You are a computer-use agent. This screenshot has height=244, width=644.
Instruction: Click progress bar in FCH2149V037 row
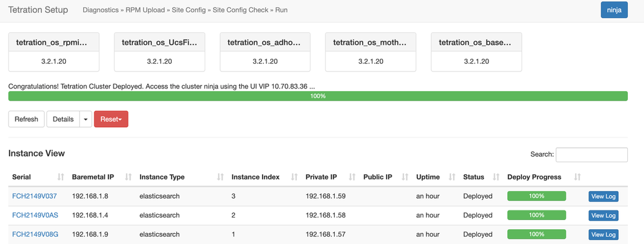click(537, 196)
